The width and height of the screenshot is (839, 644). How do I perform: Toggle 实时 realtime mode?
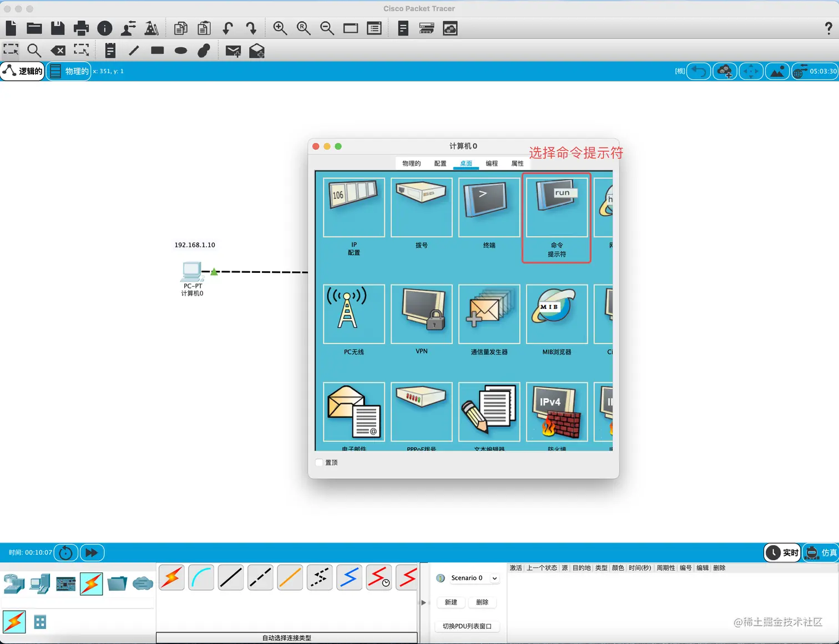click(782, 552)
